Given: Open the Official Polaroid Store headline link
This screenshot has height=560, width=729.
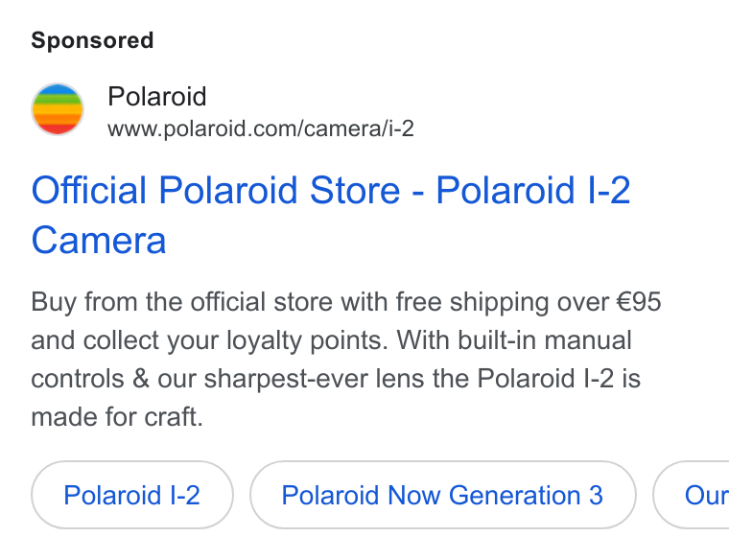Looking at the screenshot, I should coord(331,215).
